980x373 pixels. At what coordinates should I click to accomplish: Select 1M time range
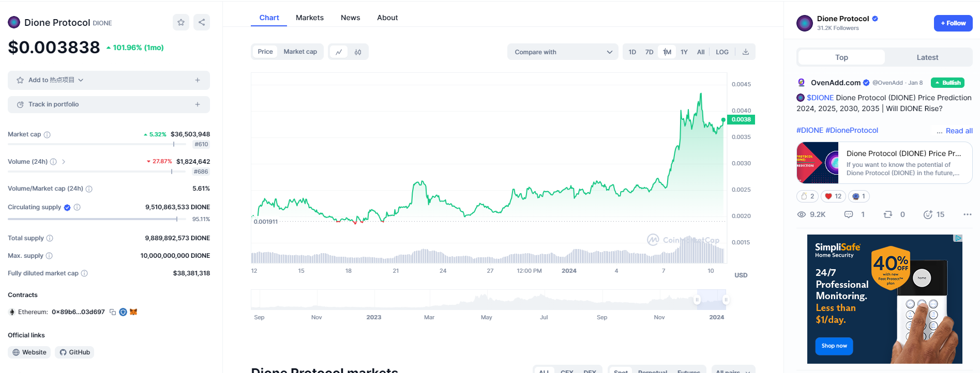tap(667, 52)
